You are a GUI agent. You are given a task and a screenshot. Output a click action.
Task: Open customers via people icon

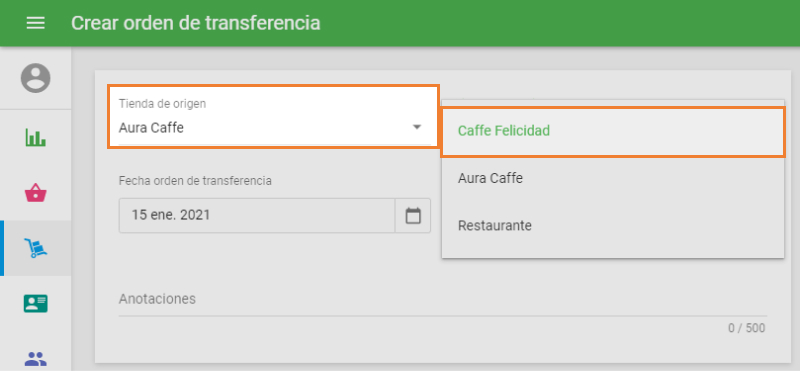pyautogui.click(x=35, y=359)
